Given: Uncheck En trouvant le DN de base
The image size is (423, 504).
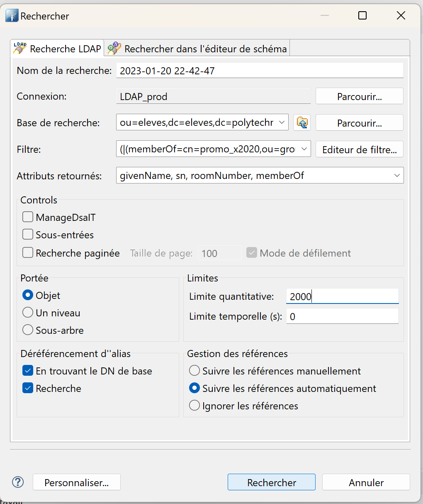Looking at the screenshot, I should point(28,371).
